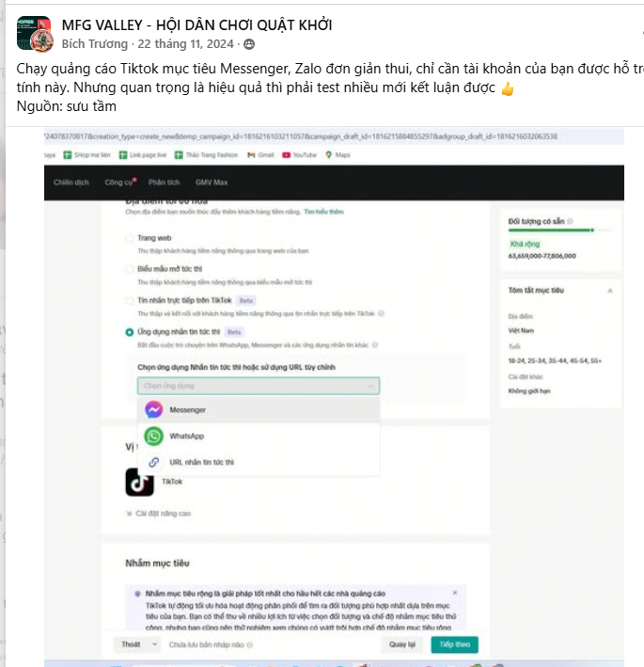Open the Chiến dịch menu tab
This screenshot has height=667, width=644.
71,183
